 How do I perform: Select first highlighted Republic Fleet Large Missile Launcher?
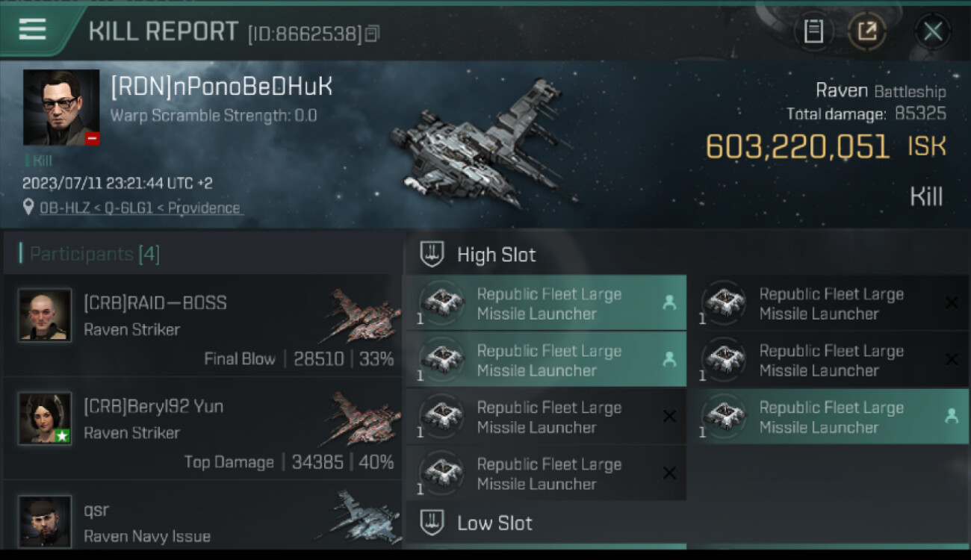[545, 303]
